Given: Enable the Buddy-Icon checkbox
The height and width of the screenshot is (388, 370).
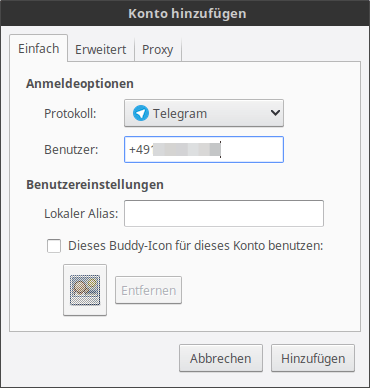Looking at the screenshot, I should coord(54,246).
